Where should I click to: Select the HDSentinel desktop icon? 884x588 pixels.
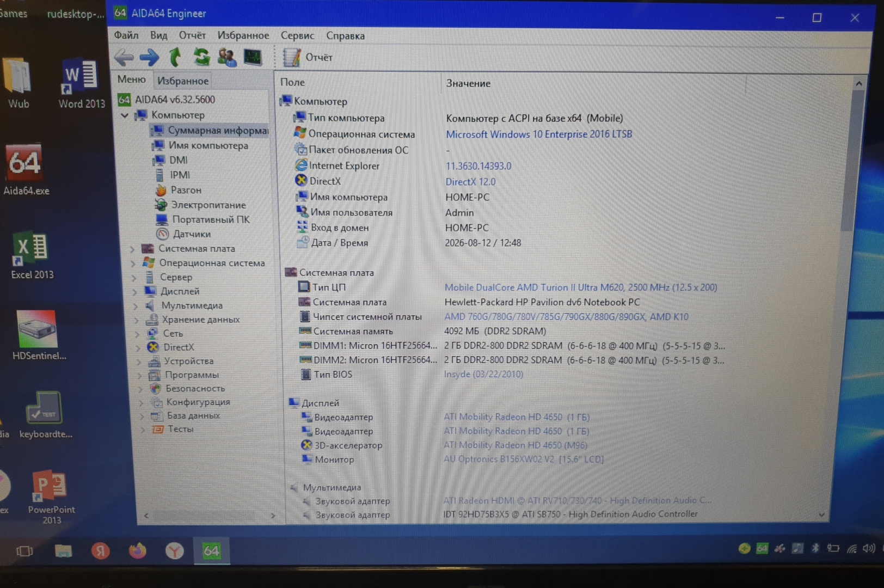point(39,335)
